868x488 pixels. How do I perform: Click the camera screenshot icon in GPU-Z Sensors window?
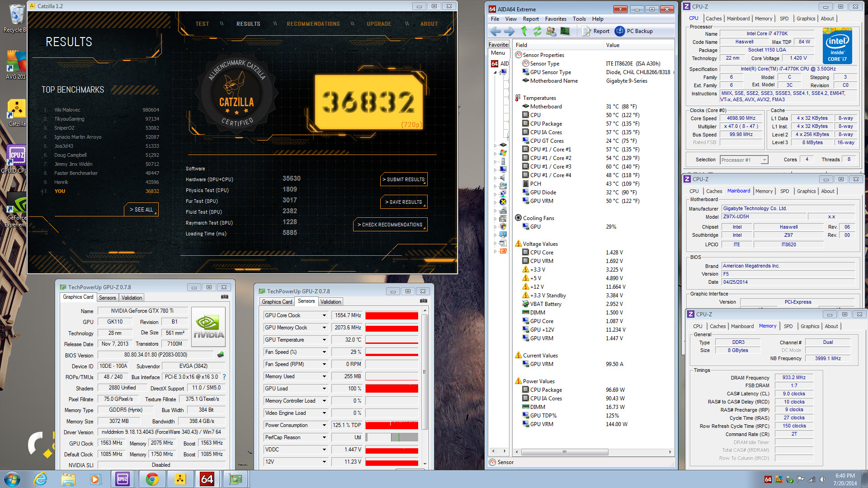click(x=423, y=301)
